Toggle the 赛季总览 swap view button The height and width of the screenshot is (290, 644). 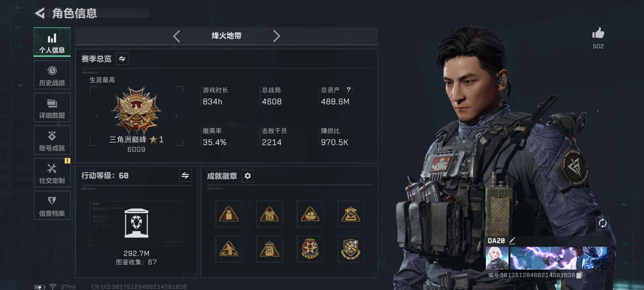[122, 59]
